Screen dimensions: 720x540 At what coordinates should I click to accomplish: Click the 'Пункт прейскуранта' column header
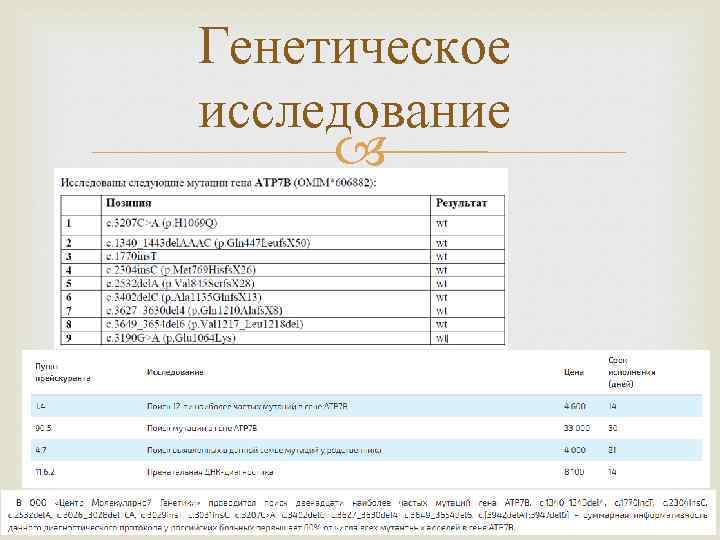[63, 372]
